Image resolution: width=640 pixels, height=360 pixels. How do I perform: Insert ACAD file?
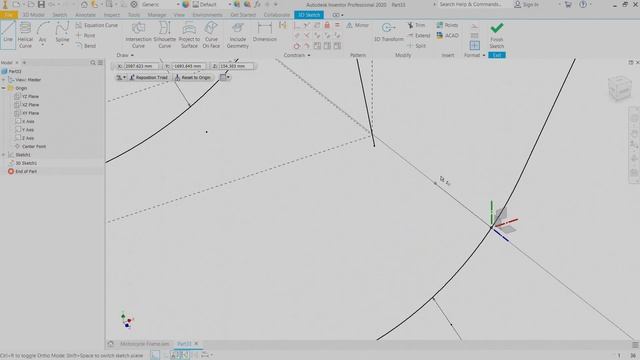(x=448, y=36)
